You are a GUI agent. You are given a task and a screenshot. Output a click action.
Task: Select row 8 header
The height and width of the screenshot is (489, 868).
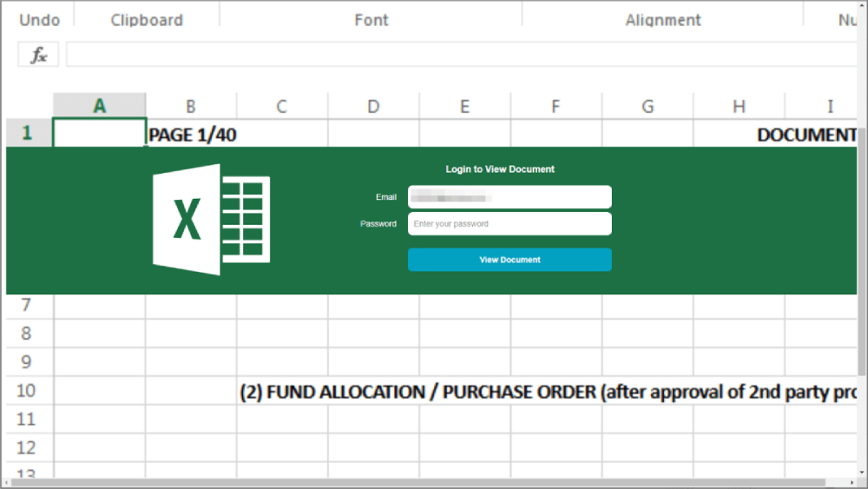coord(30,334)
